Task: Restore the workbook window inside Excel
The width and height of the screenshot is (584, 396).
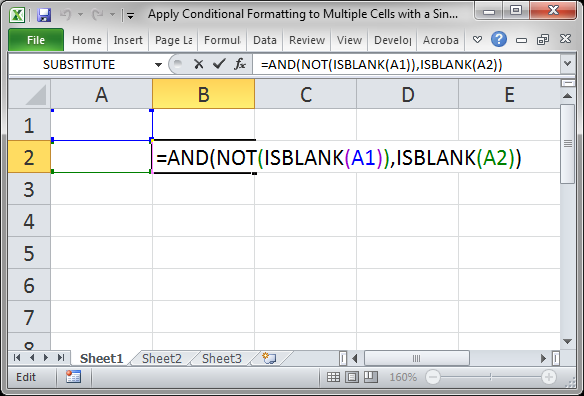Action: 543,39
